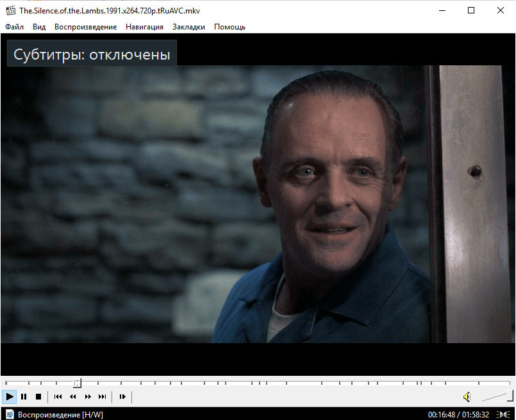
Task: Stop the video playback
Action: point(38,397)
